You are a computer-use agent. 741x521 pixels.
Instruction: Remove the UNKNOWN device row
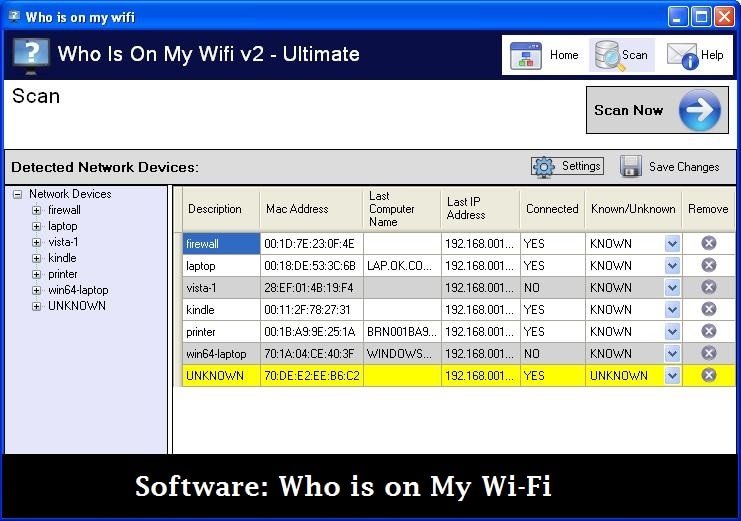[708, 375]
